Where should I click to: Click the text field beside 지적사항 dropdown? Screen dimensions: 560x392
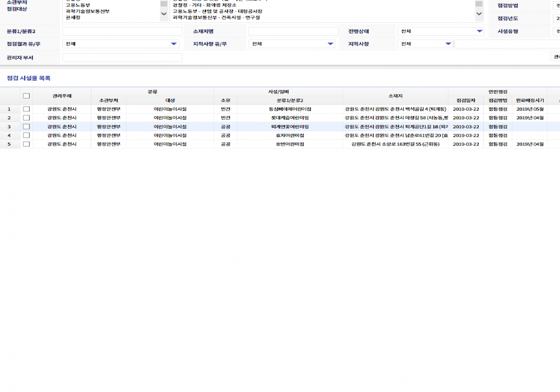pos(507,44)
